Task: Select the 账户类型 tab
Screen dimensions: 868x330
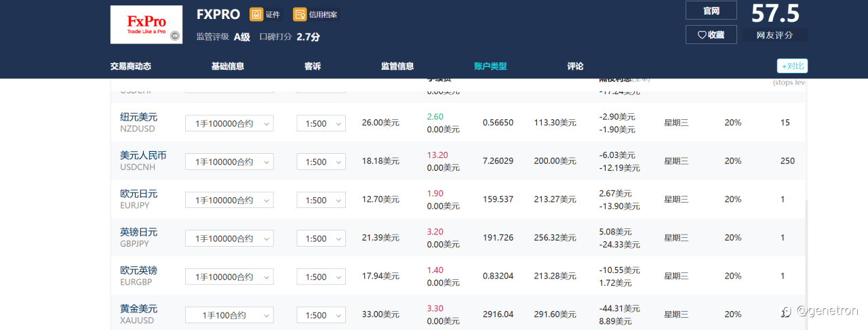Action: 490,66
